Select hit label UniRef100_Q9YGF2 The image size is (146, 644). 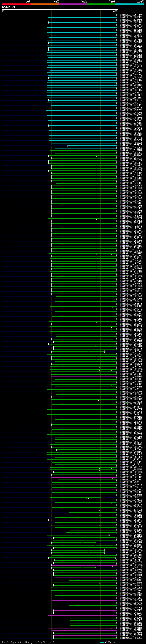click(x=131, y=186)
